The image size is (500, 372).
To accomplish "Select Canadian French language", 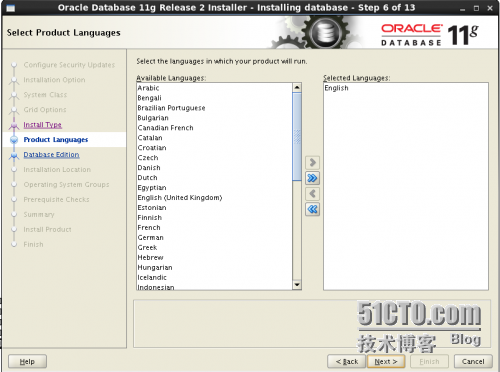I will (214, 128).
